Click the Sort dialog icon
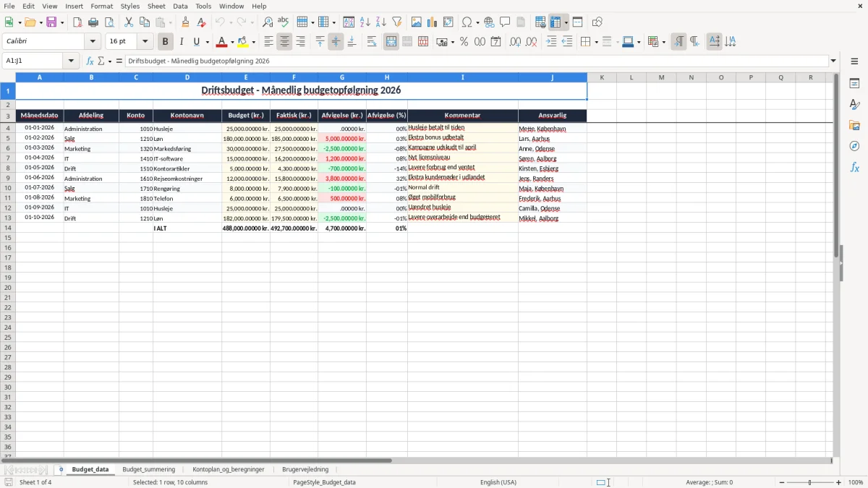 coord(349,22)
